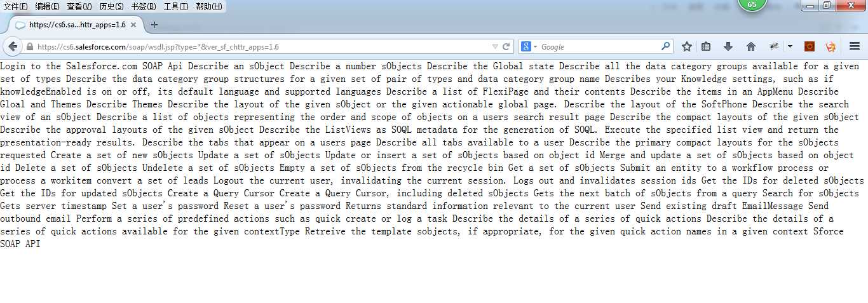
Task: Open the 查看(V) menu
Action: coord(79,6)
